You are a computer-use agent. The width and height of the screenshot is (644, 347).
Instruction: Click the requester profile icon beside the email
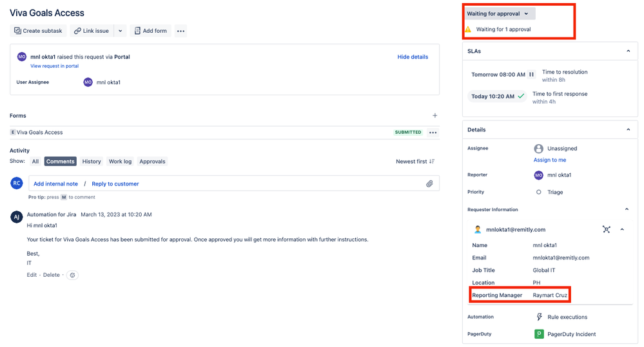(478, 230)
